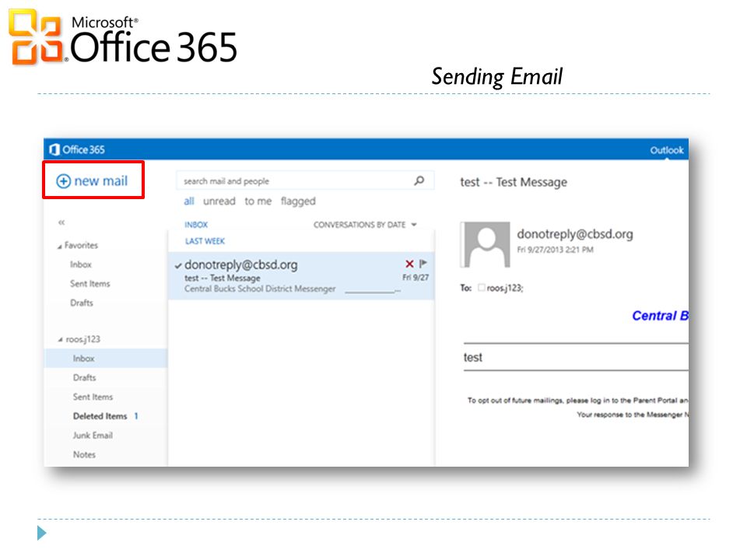747x560 pixels.
Task: Select the 'to me' mail filter
Action: click(x=258, y=201)
